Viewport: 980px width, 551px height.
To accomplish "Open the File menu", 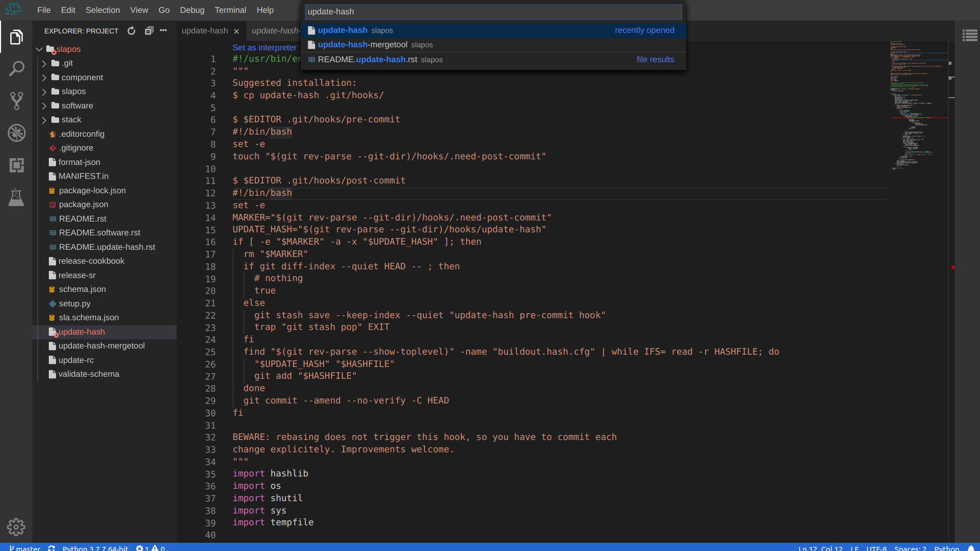I will [44, 10].
